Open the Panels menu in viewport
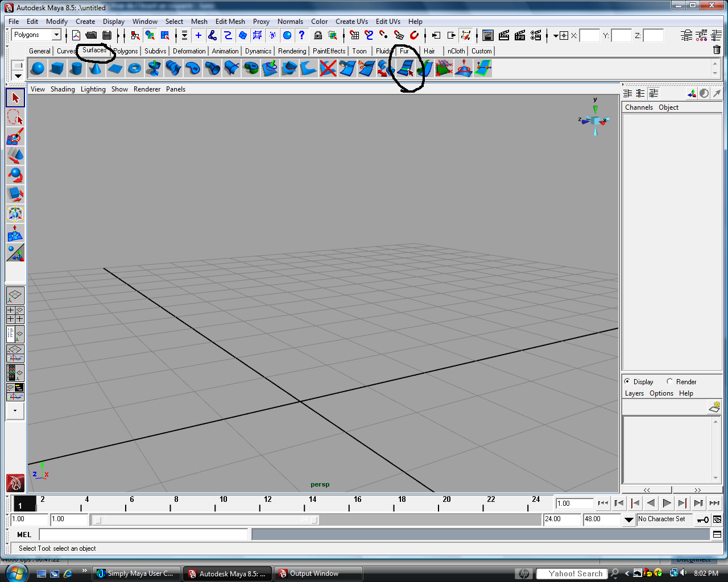 point(176,89)
